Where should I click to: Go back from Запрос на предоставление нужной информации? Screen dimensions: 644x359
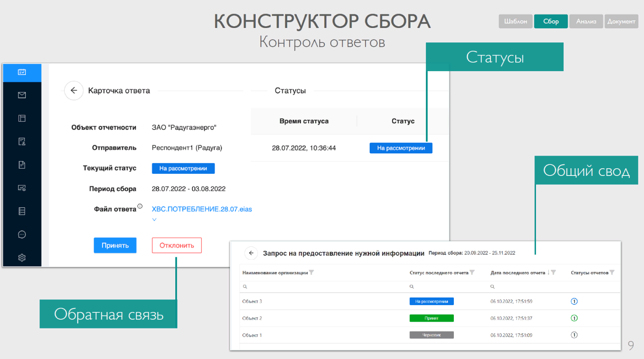point(251,253)
